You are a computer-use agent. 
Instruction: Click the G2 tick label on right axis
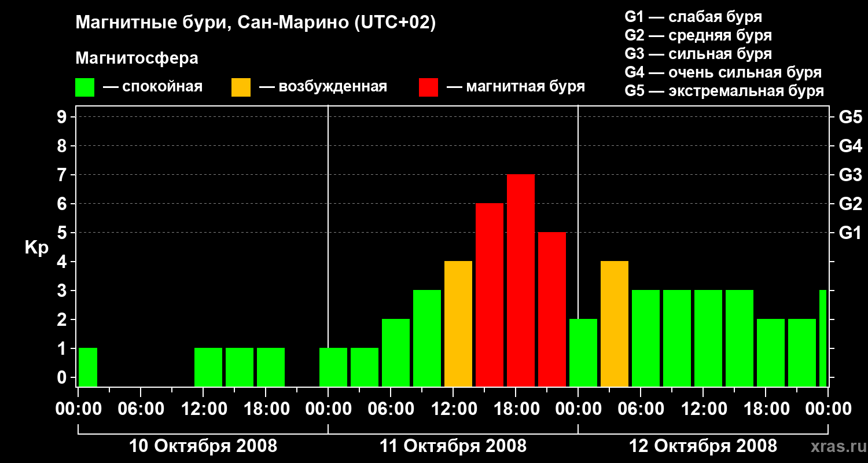[x=850, y=204]
